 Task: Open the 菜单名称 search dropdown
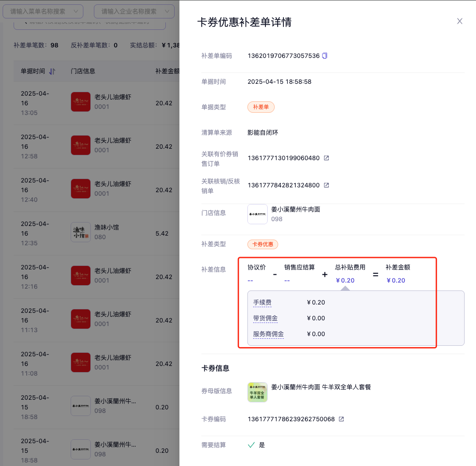[x=43, y=11]
